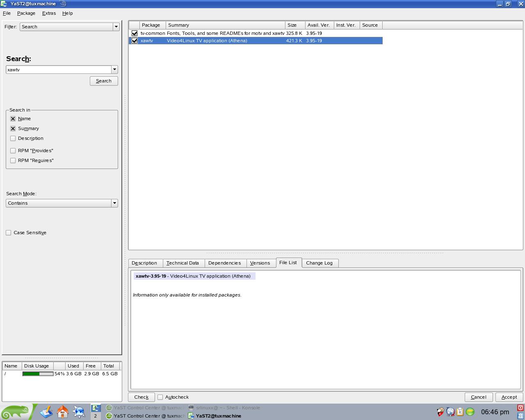Expand the search term history dropdown arrow

pos(115,70)
